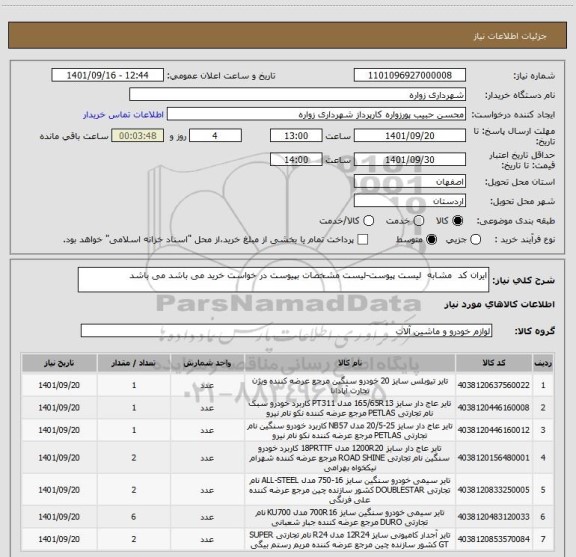Click product code 4038120853570084
Image resolution: width=576 pixels, height=557 pixels.
493,539
